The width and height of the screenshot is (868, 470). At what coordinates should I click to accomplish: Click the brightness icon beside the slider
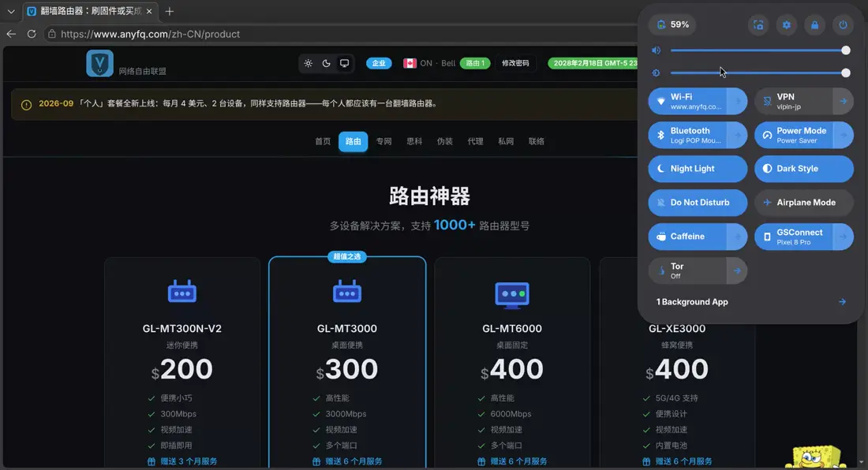pos(657,73)
